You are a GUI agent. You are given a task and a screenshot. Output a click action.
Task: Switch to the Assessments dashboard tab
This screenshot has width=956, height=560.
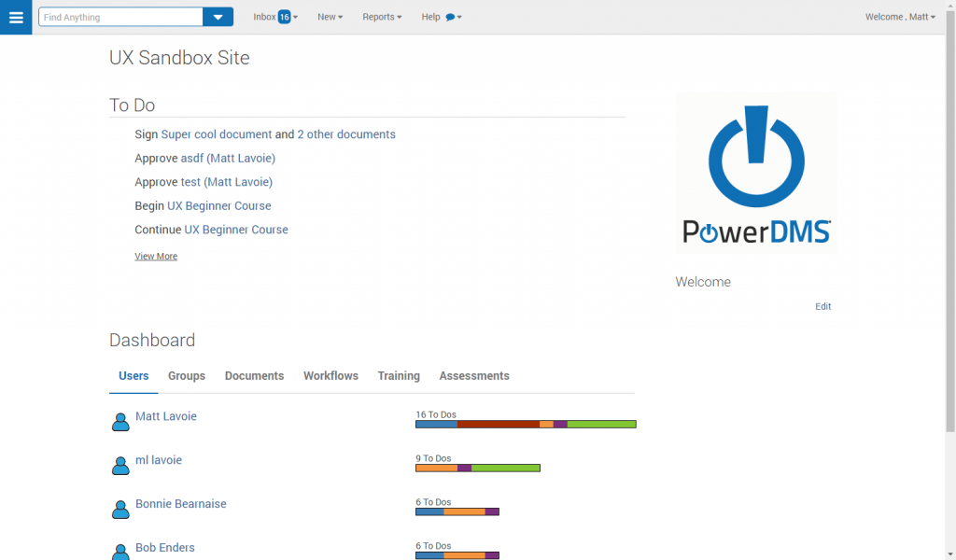pyautogui.click(x=474, y=376)
